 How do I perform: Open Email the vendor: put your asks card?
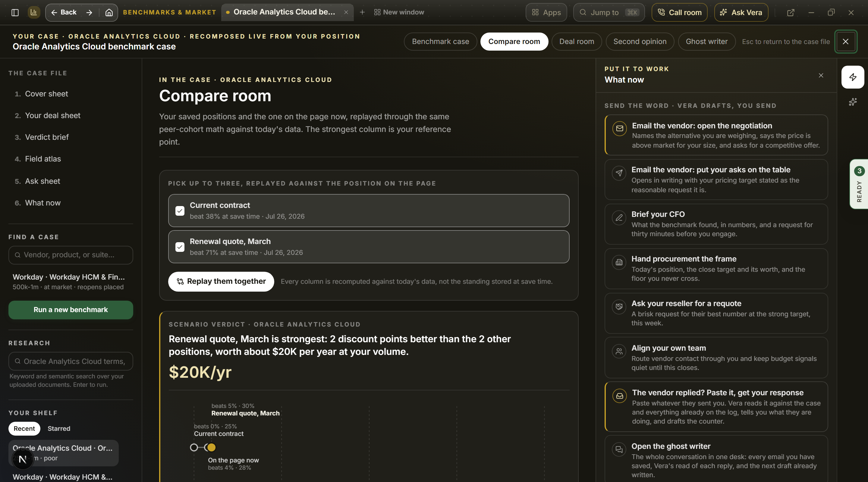(x=716, y=180)
